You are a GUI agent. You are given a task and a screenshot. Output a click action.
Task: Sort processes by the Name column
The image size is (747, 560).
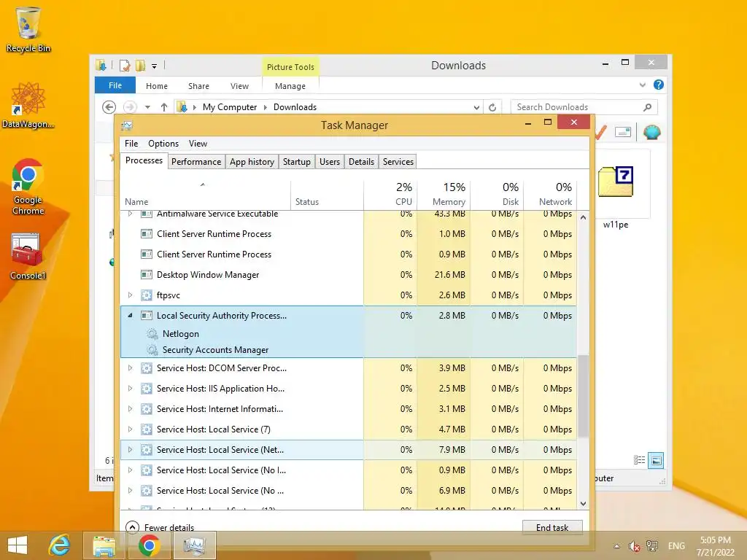[x=205, y=194]
